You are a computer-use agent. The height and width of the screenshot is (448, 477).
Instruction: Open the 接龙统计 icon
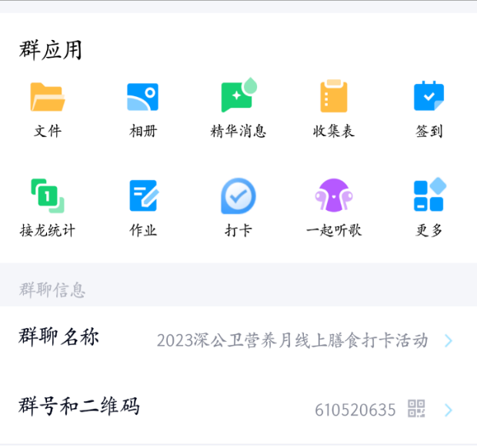tap(48, 196)
